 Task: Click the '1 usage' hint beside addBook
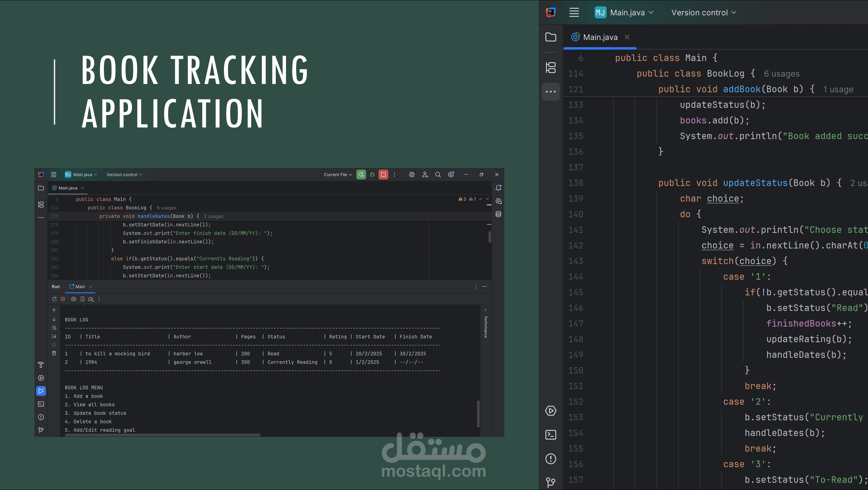[x=838, y=89]
